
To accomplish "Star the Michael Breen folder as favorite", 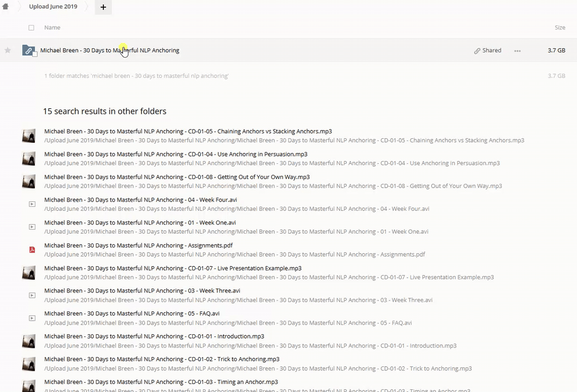I will (8, 51).
